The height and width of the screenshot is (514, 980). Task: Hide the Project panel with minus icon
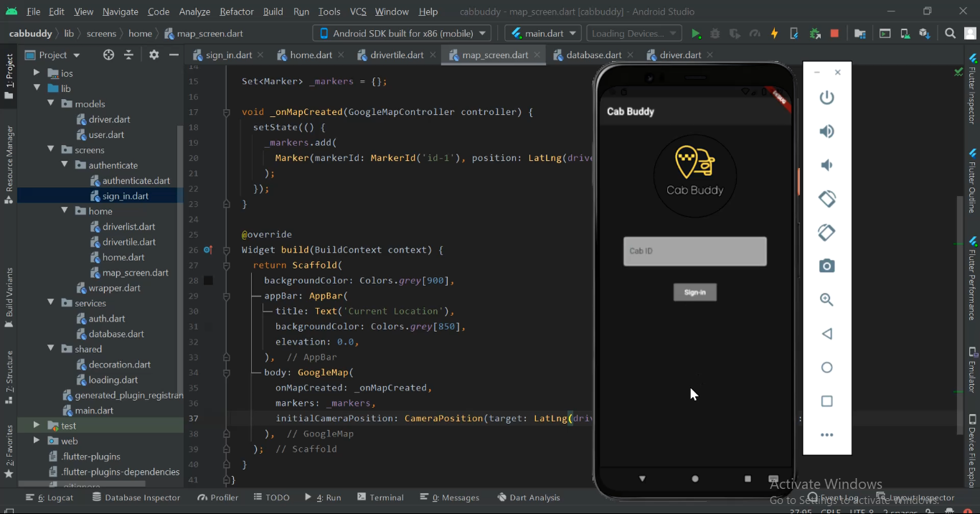coord(174,55)
